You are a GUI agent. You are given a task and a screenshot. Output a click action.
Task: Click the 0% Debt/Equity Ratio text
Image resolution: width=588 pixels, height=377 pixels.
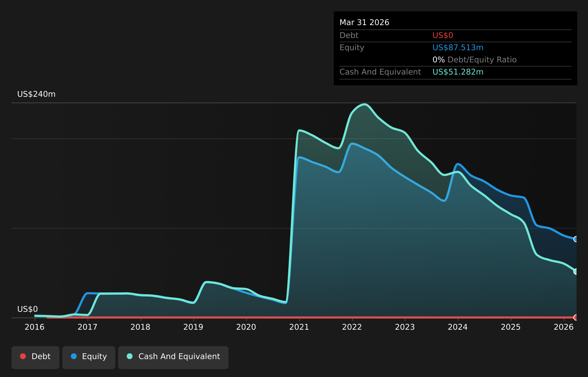[x=474, y=60]
